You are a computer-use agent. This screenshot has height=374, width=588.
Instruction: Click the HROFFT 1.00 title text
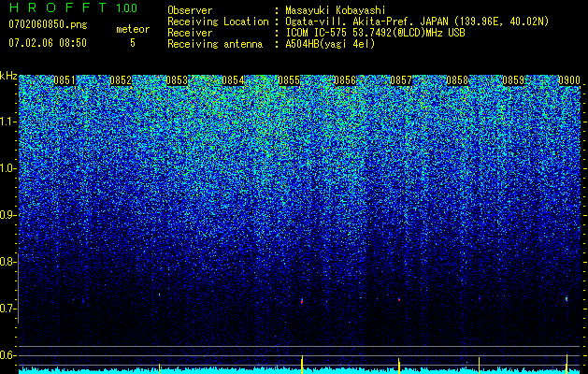[x=74, y=7]
